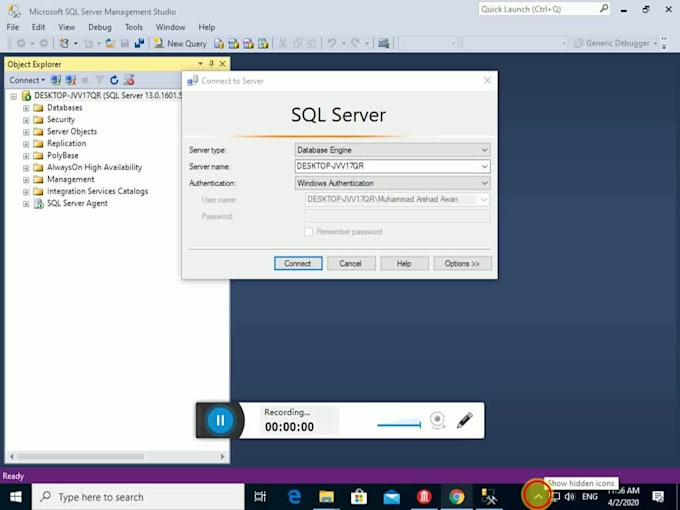
Task: Pause the screen recording
Action: coord(220,420)
